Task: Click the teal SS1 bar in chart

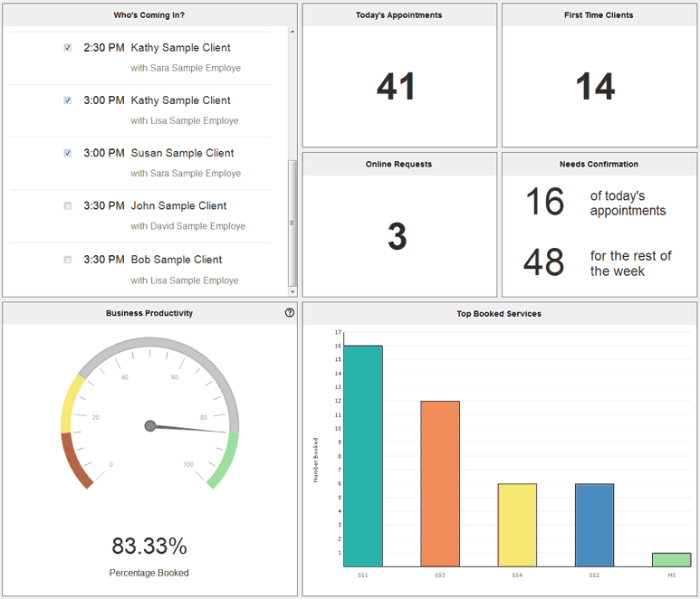Action: pos(363,455)
